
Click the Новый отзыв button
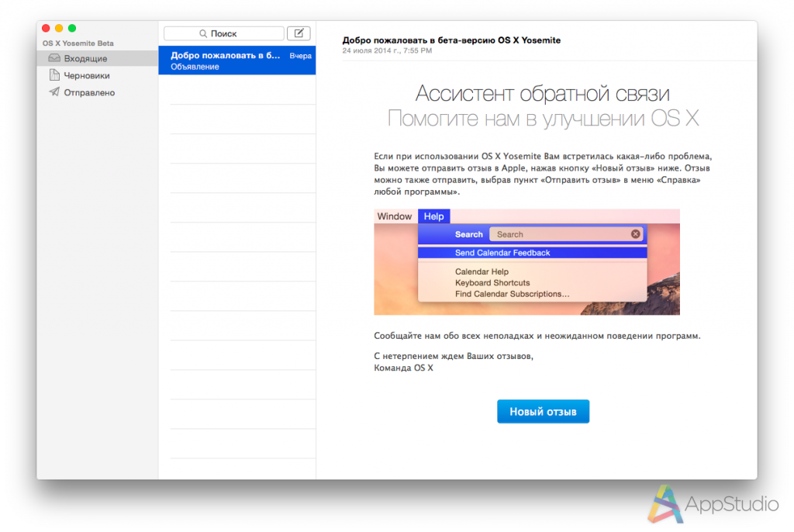click(x=543, y=412)
